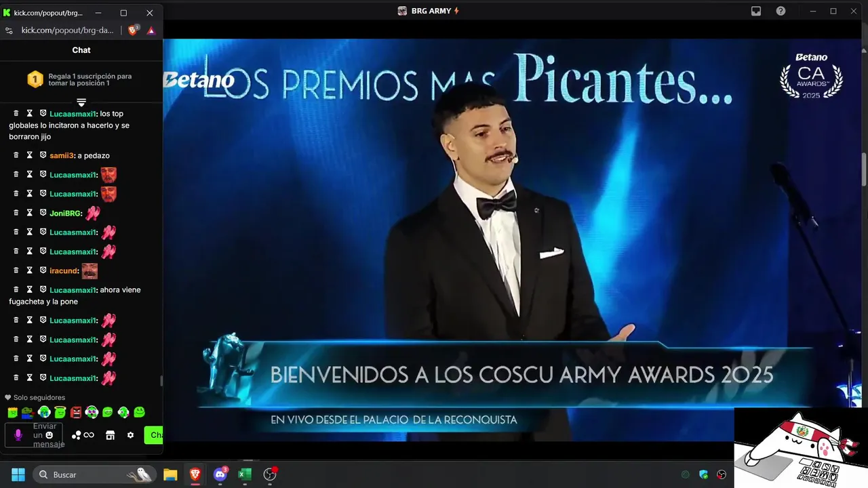Collapse the gift leaderboard with the double-arrow handle
The width and height of the screenshot is (868, 488).
pos(81,102)
